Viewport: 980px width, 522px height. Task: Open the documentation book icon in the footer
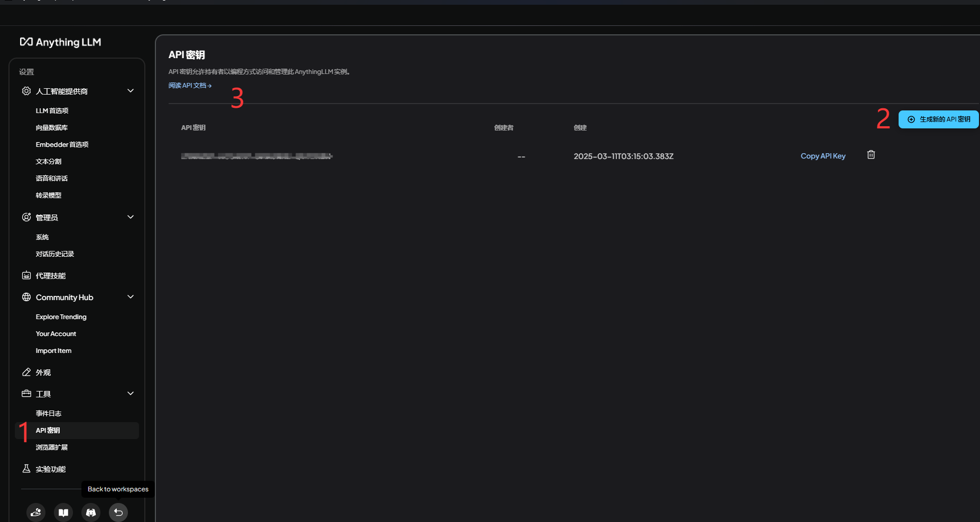pos(63,512)
